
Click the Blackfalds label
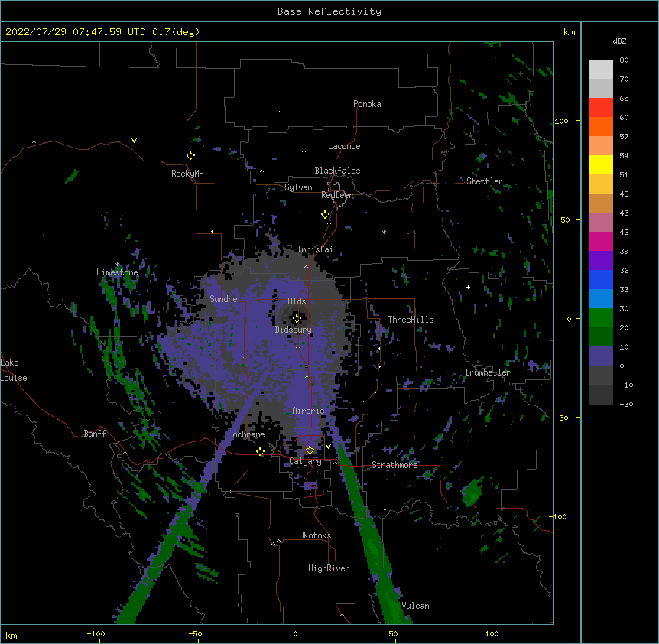(337, 171)
